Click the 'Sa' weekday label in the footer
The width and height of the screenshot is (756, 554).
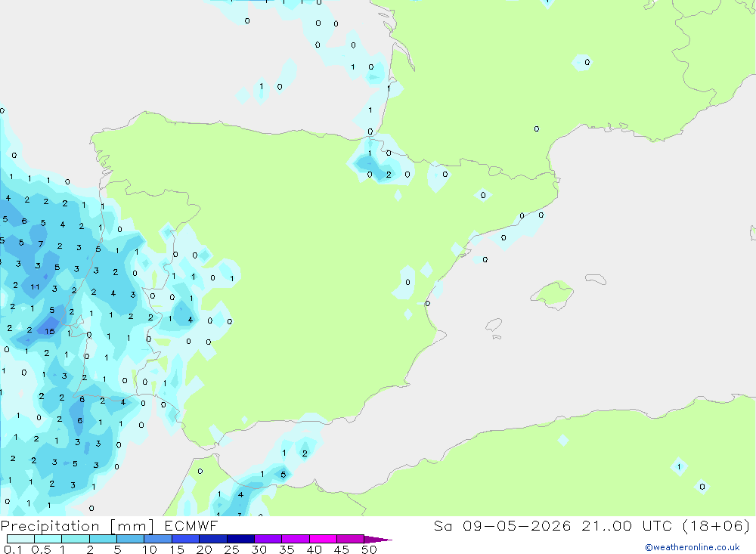(x=442, y=525)
